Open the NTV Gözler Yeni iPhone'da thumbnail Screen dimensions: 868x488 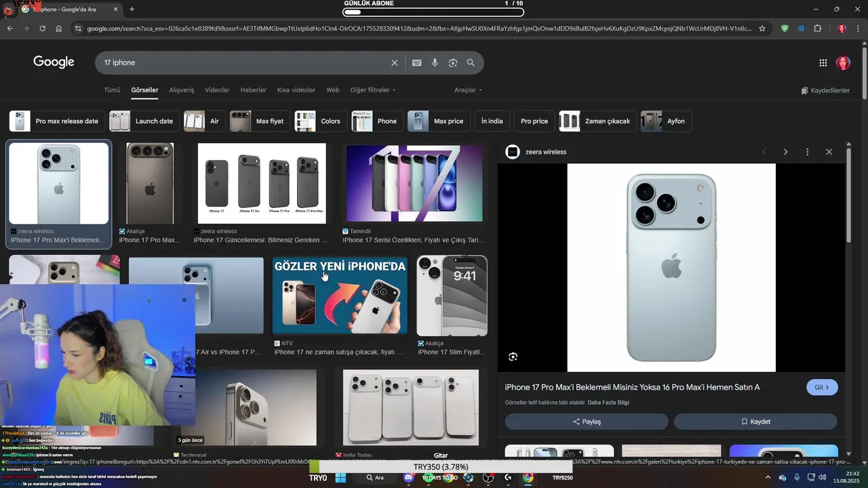tap(340, 296)
